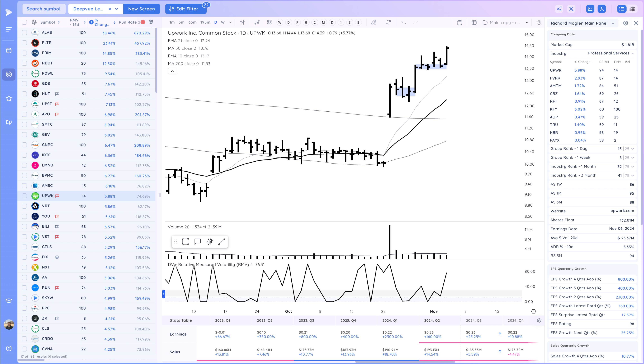
Task: Select the trend line drawing tool
Action: (222, 241)
